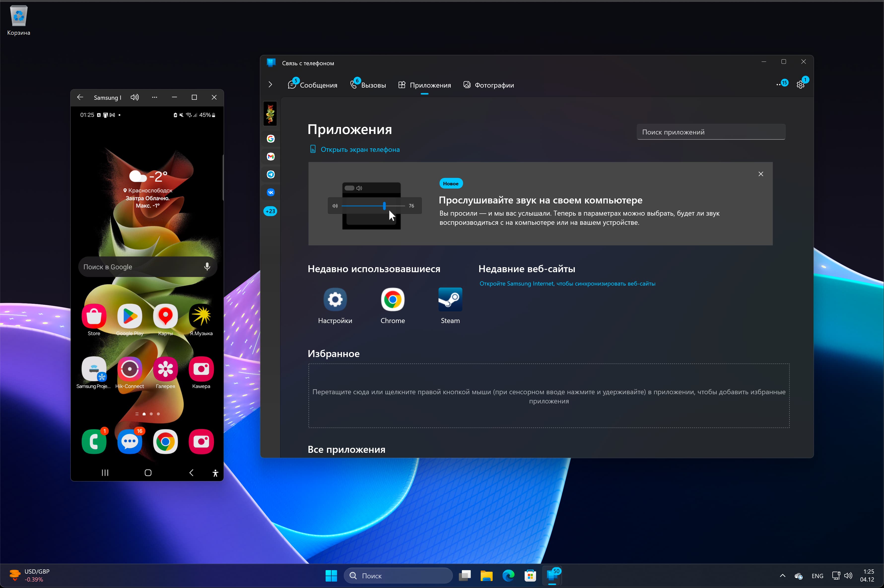Open Steam from recently used apps
This screenshot has width=884, height=588.
pos(450,306)
